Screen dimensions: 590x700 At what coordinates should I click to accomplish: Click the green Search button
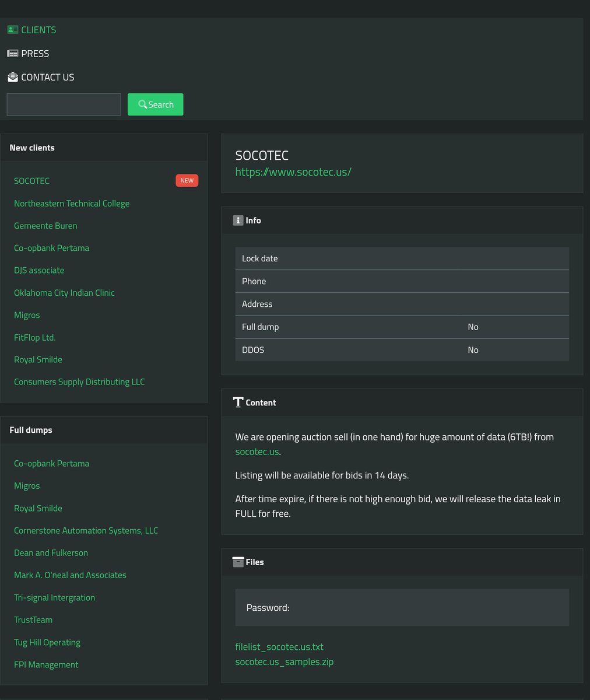coord(155,104)
